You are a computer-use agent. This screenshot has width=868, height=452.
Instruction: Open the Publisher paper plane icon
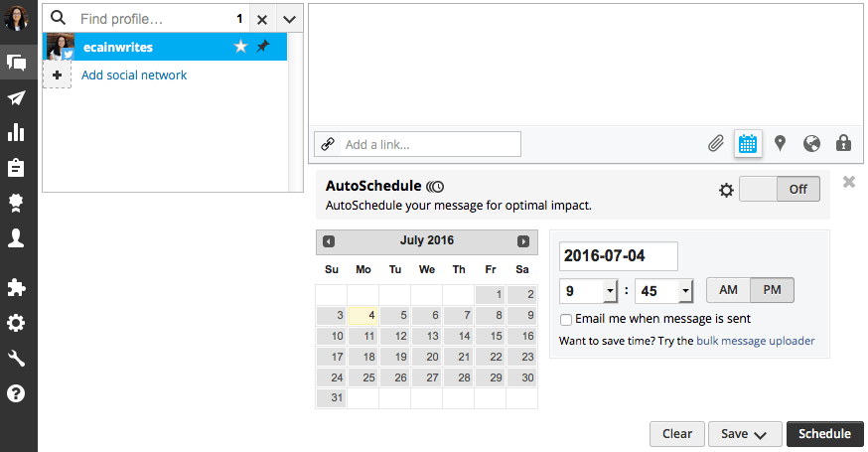click(17, 98)
